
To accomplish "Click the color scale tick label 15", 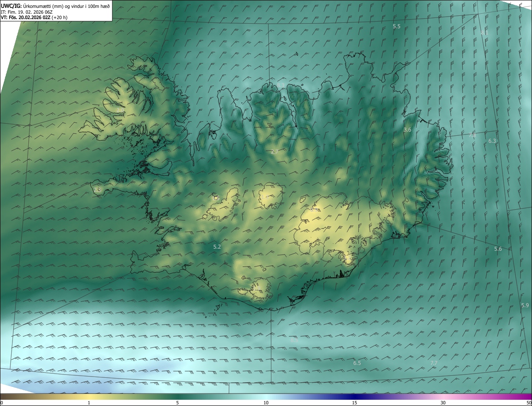I will 355,403.
